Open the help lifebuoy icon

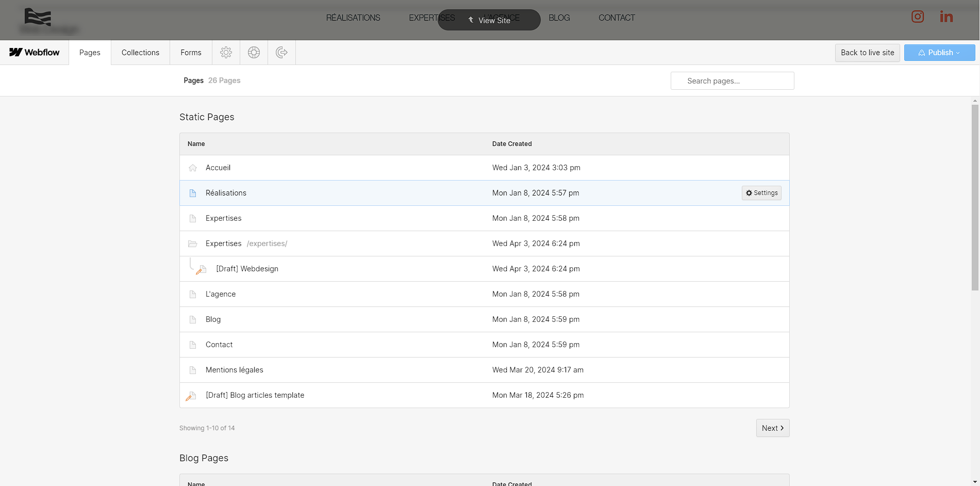click(254, 52)
